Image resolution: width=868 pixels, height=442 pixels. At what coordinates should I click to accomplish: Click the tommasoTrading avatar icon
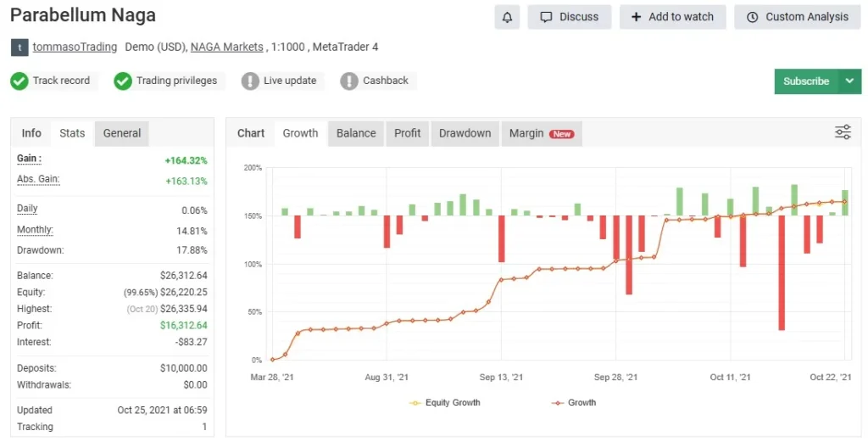coord(19,48)
